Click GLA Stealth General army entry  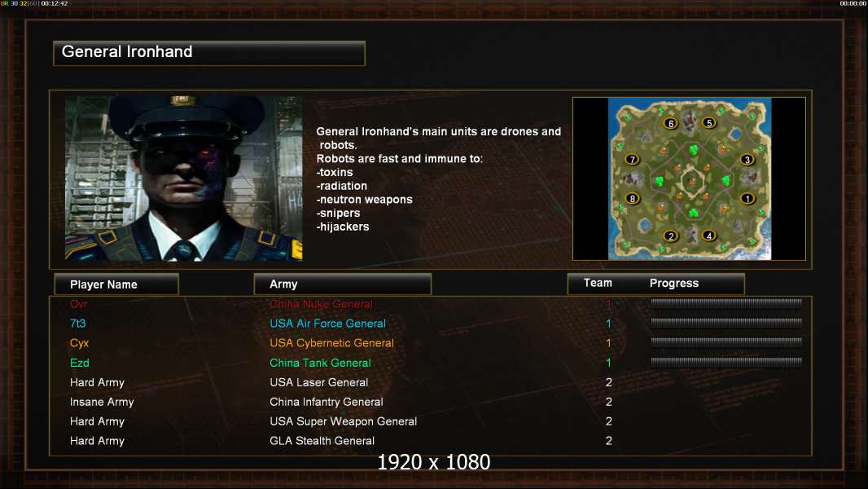point(322,441)
